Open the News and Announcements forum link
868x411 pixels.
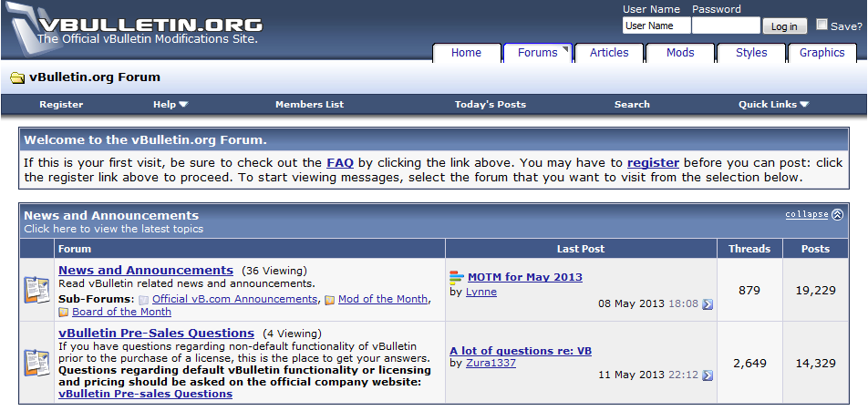[x=146, y=270]
